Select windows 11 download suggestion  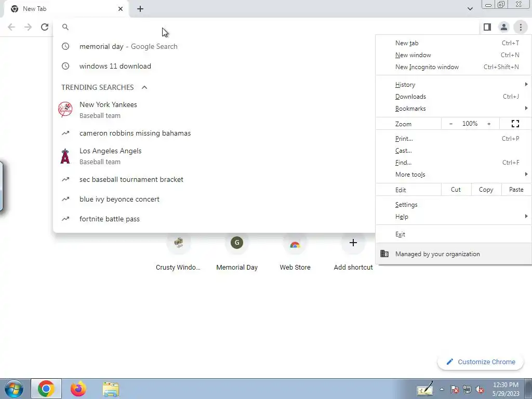point(214,66)
